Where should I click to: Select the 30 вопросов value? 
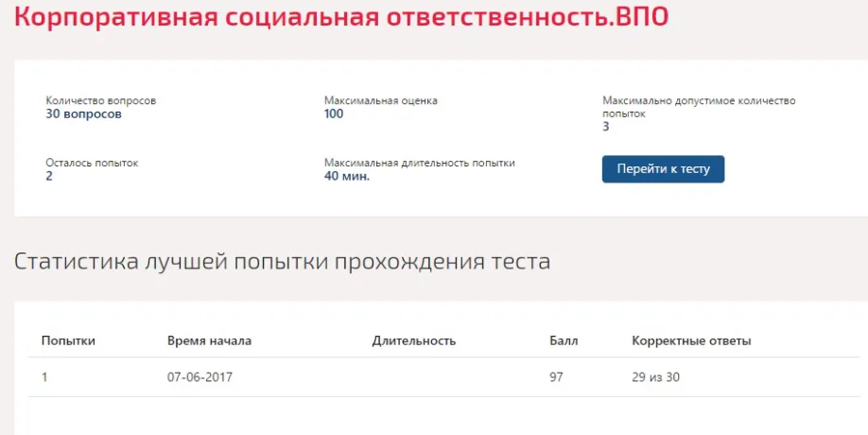tap(83, 114)
